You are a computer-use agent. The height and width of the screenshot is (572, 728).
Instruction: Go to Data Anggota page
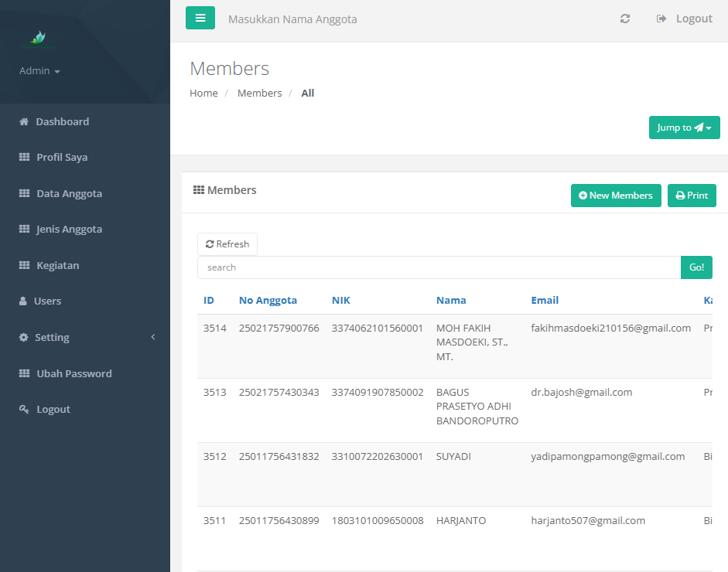(x=69, y=193)
